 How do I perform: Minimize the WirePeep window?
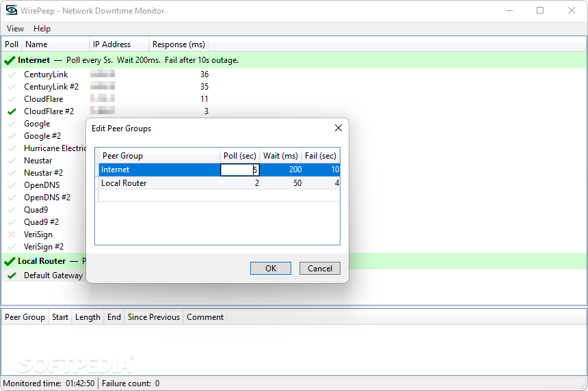(509, 10)
